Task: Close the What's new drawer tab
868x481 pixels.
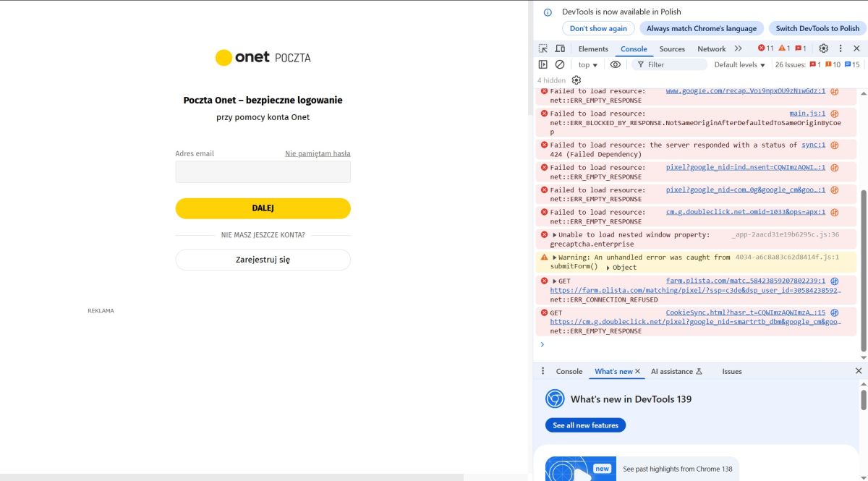Action: point(637,371)
